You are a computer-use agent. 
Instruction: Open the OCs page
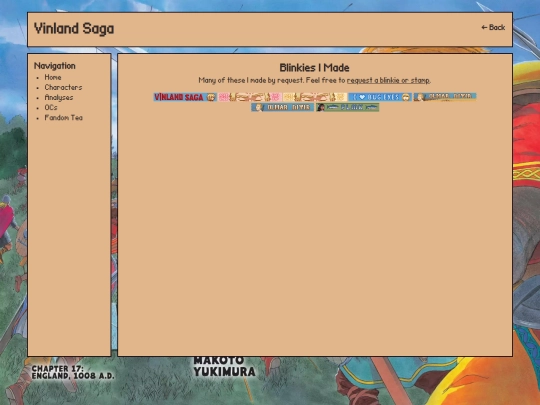pyautogui.click(x=51, y=107)
